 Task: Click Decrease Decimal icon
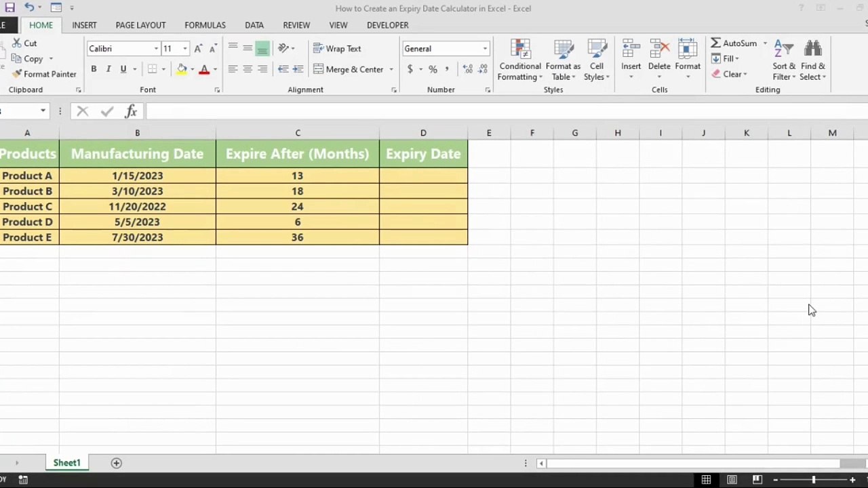point(483,69)
